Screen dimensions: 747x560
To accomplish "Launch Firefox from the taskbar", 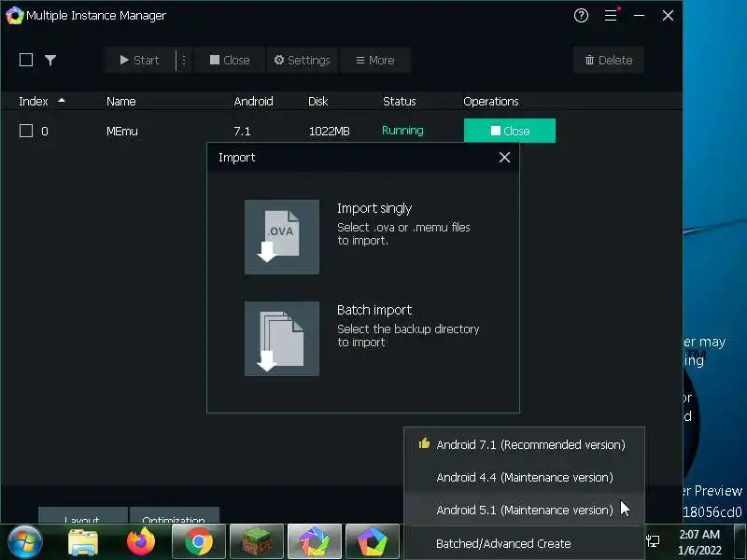I will pos(141,541).
